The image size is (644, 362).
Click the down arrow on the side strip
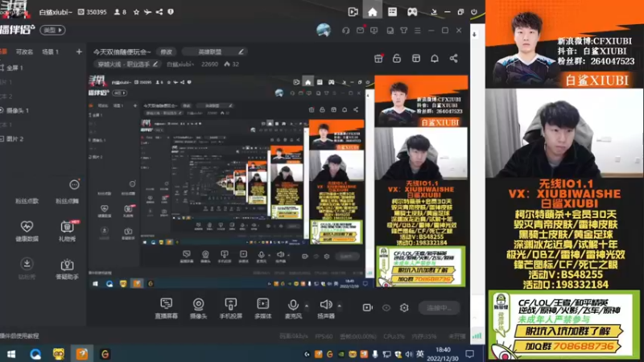coord(474,35)
